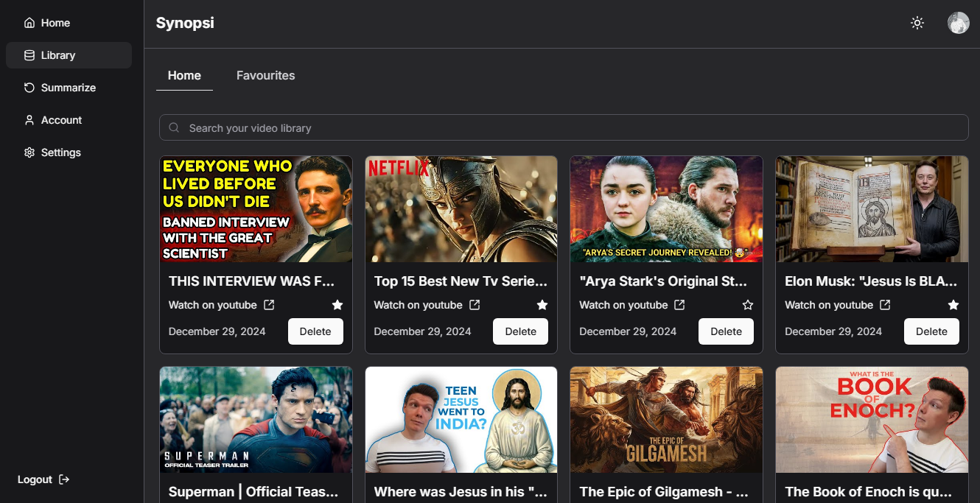Open the Account page

[69, 120]
